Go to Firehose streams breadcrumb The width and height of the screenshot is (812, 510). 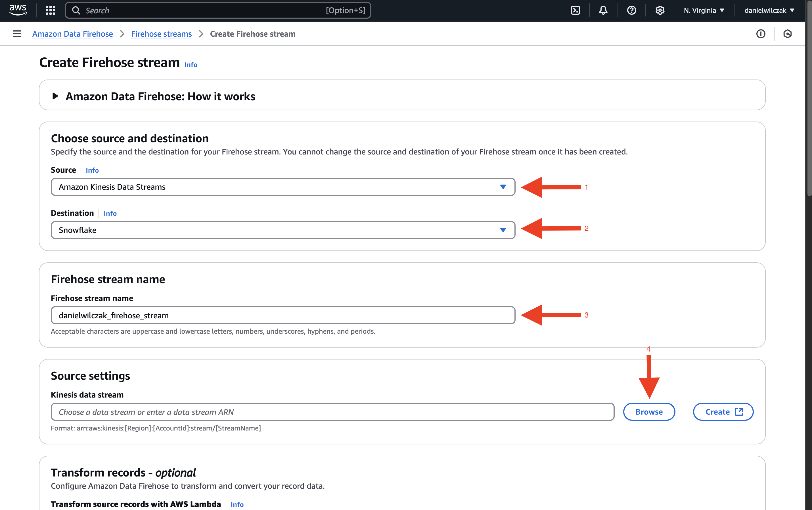point(161,34)
